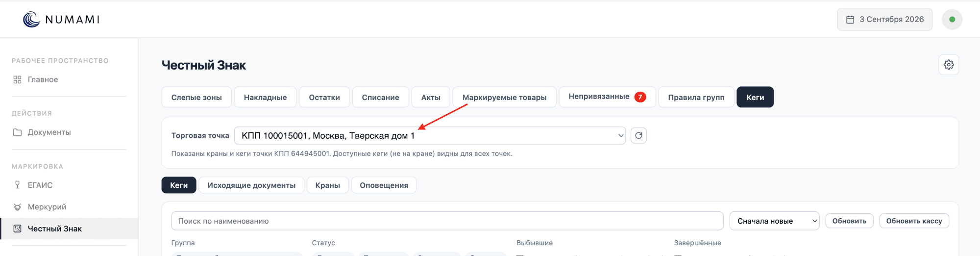Open the Торговая точка dropdown

(430, 135)
